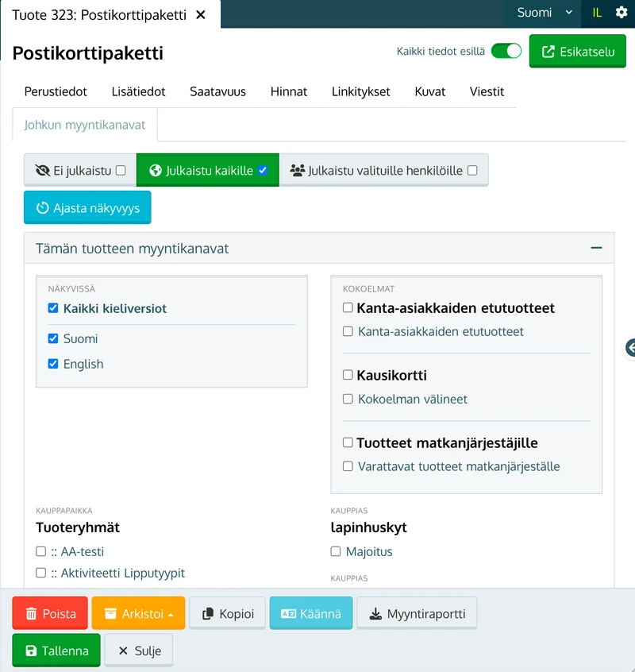Check bold Kanta-asiakkaiden etutuotteet collection checkbox
The height and width of the screenshot is (672, 635).
348,307
